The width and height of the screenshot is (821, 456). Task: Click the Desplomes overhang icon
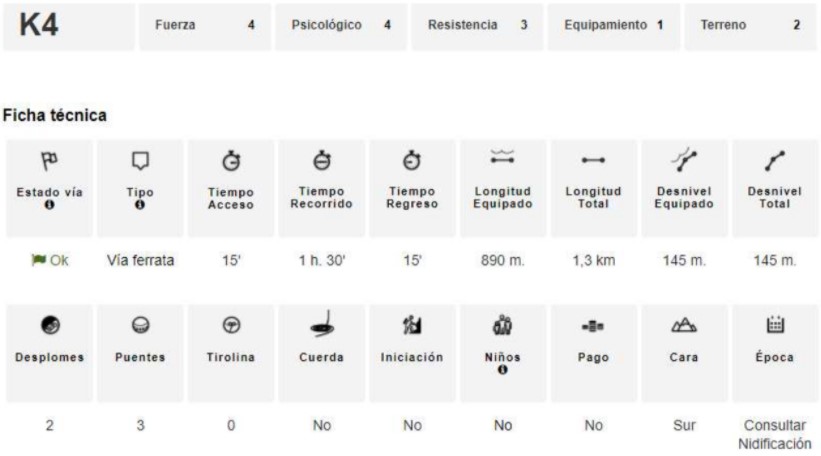[48, 325]
